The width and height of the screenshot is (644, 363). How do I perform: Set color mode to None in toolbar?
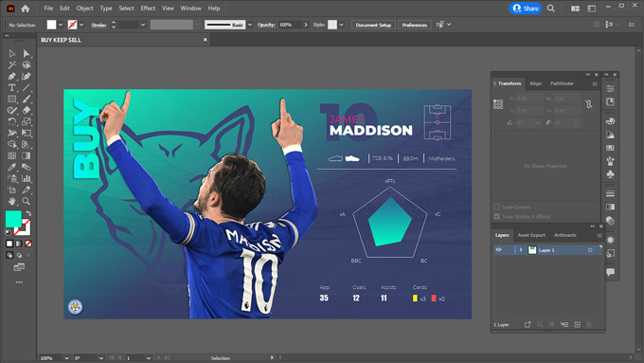(28, 244)
